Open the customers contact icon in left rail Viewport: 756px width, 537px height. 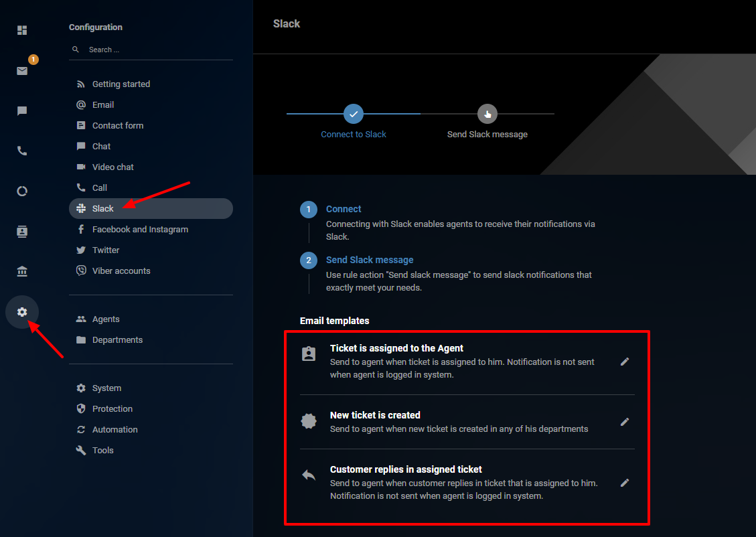22,232
